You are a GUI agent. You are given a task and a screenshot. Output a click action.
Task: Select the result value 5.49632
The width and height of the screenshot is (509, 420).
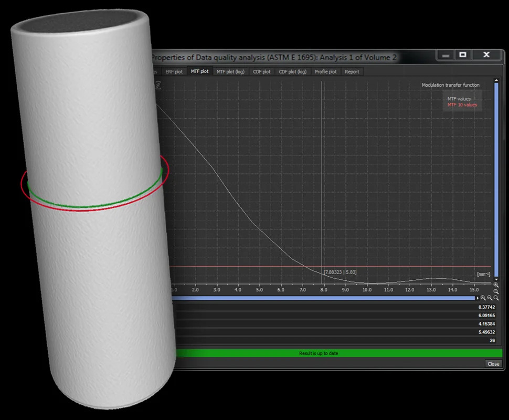[x=486, y=332]
